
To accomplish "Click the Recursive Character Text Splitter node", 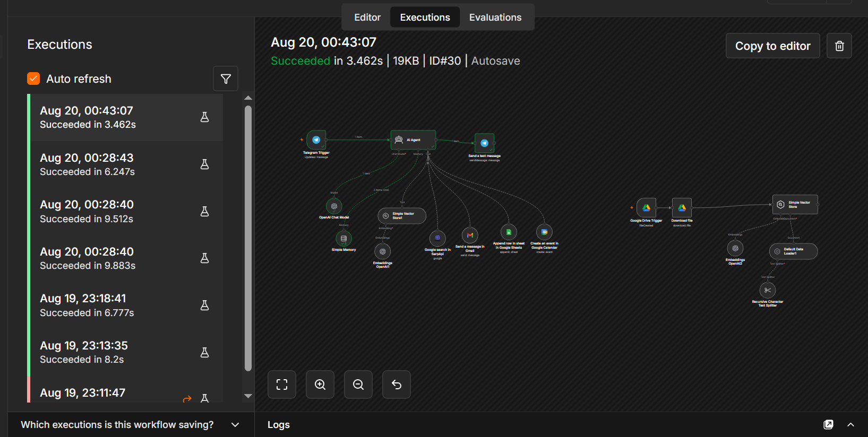I will pos(768,290).
